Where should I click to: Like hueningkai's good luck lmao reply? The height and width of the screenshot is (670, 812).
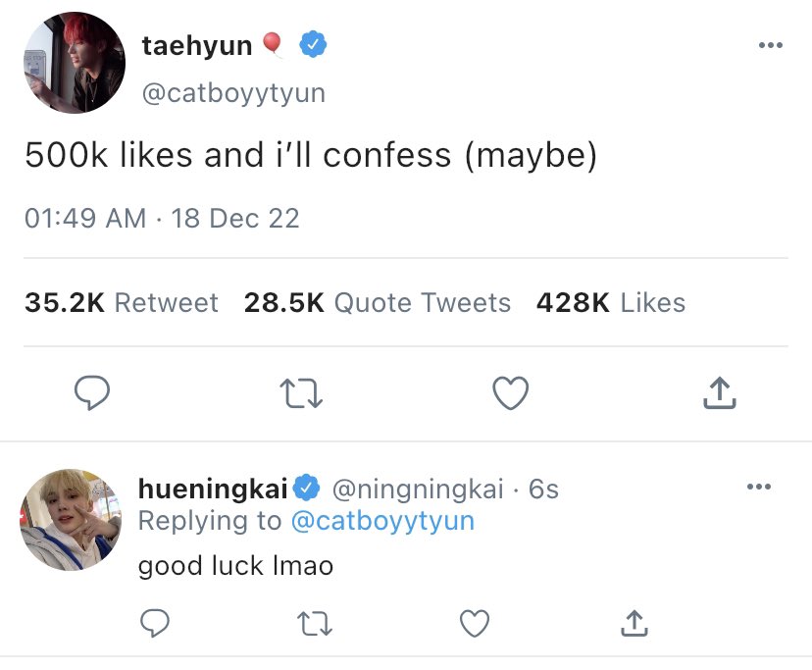click(475, 623)
